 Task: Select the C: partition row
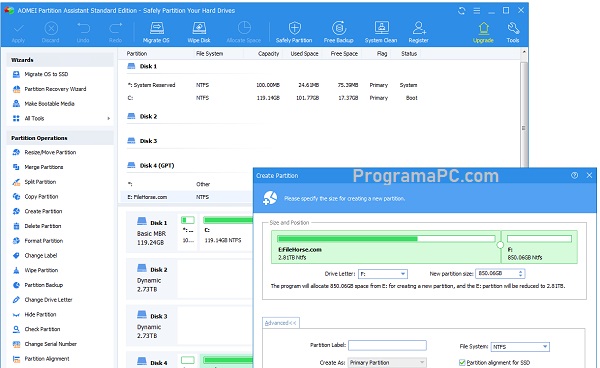pyautogui.click(x=272, y=98)
